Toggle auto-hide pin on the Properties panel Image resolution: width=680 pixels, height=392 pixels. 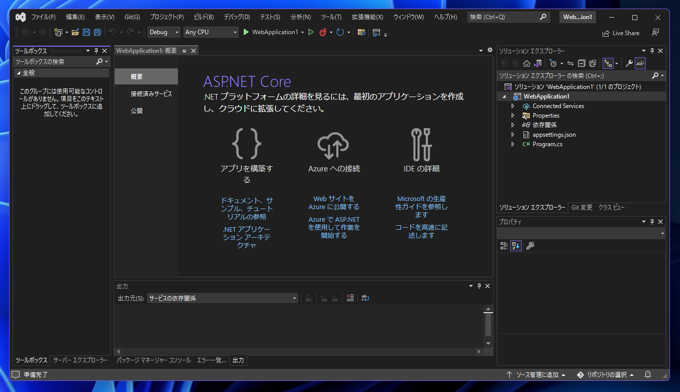(652, 222)
